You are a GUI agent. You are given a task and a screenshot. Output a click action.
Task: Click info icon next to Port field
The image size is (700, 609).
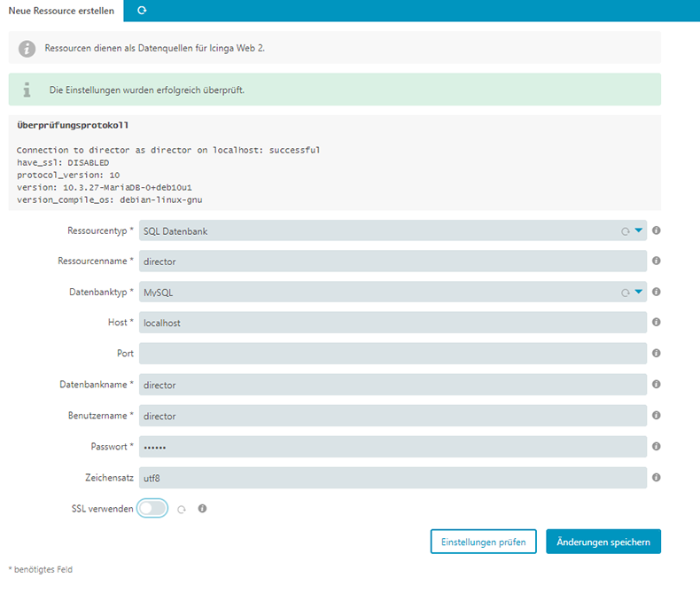pyautogui.click(x=657, y=354)
